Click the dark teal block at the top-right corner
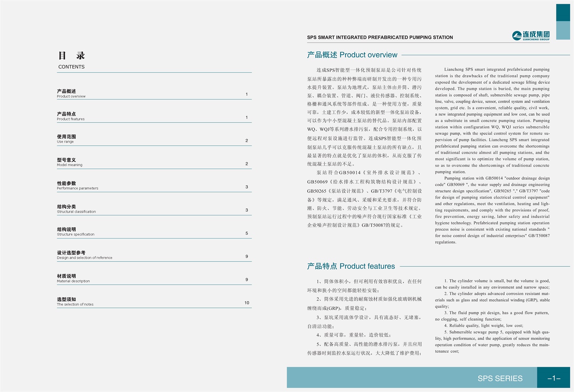The height and width of the screenshot is (392, 574). (563, 12)
